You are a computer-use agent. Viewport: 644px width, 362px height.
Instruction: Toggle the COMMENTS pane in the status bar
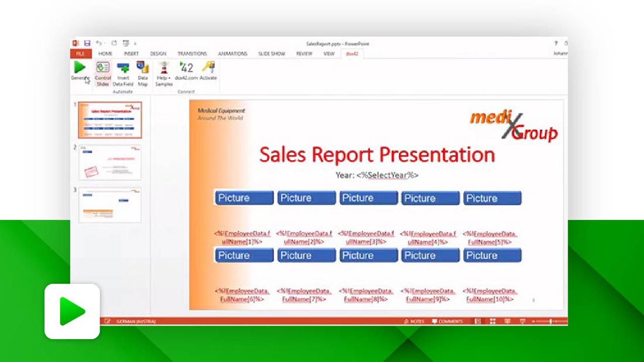tap(448, 322)
